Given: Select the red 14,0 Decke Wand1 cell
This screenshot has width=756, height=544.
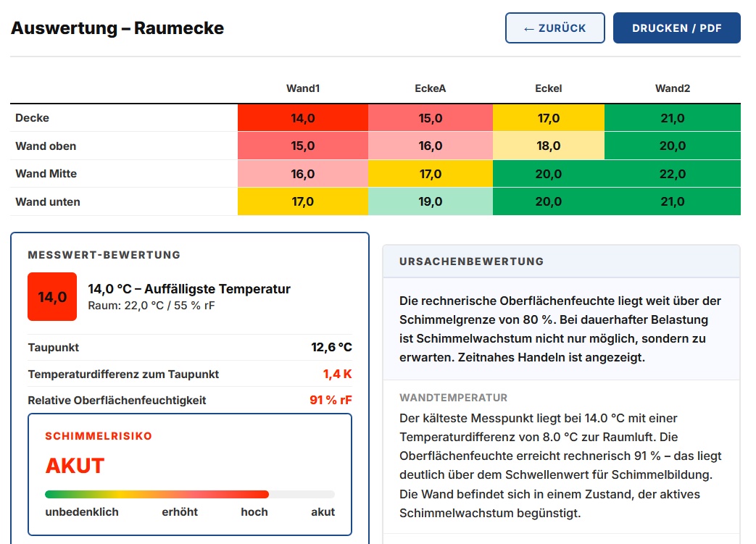Looking at the screenshot, I should click(x=303, y=118).
